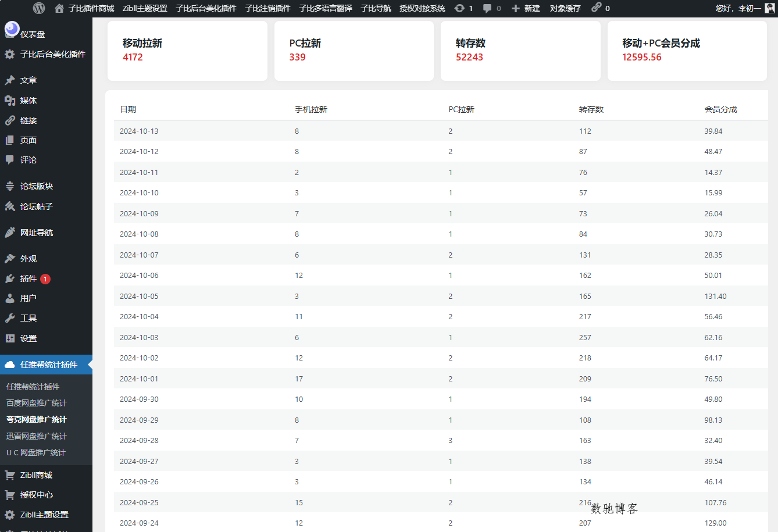
Task: Open 百度网盘推广统计 page
Action: (x=36, y=403)
